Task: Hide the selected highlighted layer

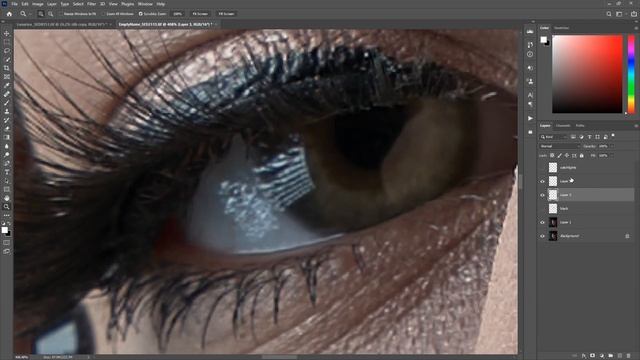Action: [542, 195]
